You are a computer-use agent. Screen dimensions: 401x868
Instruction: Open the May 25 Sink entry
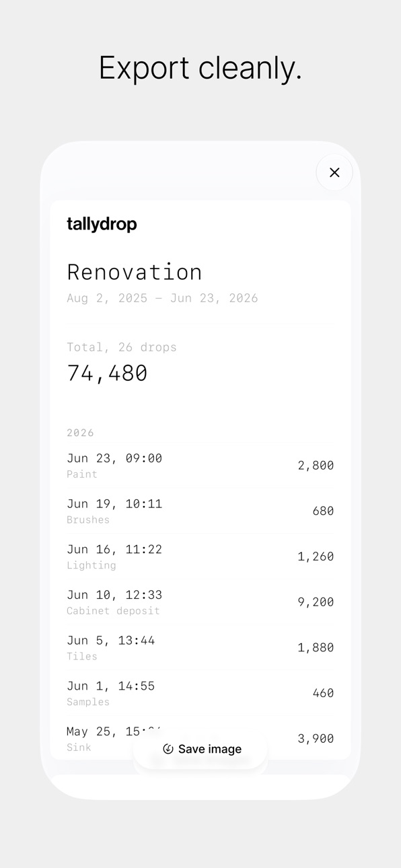pos(200,738)
